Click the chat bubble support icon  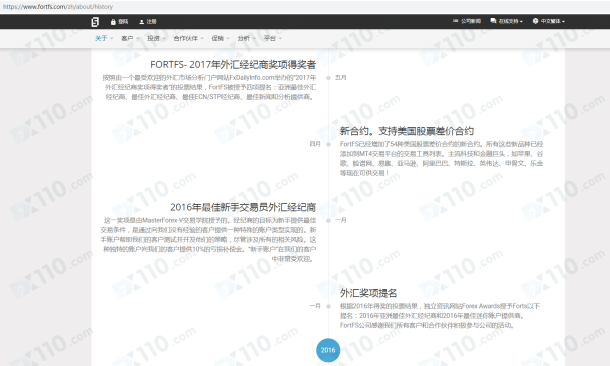(x=493, y=21)
